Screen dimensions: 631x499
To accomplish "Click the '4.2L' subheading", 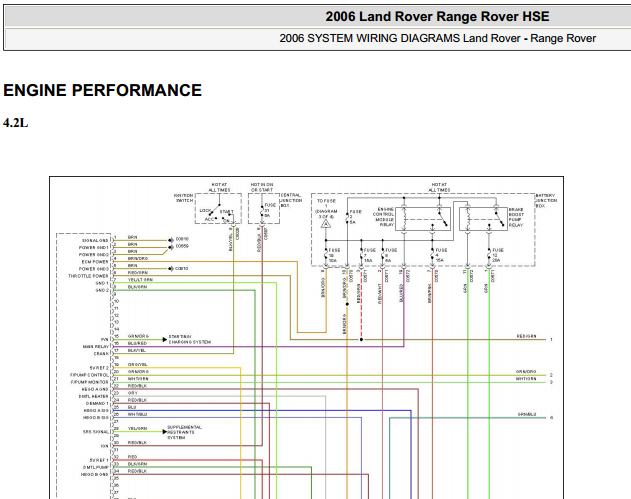I will coord(16,123).
